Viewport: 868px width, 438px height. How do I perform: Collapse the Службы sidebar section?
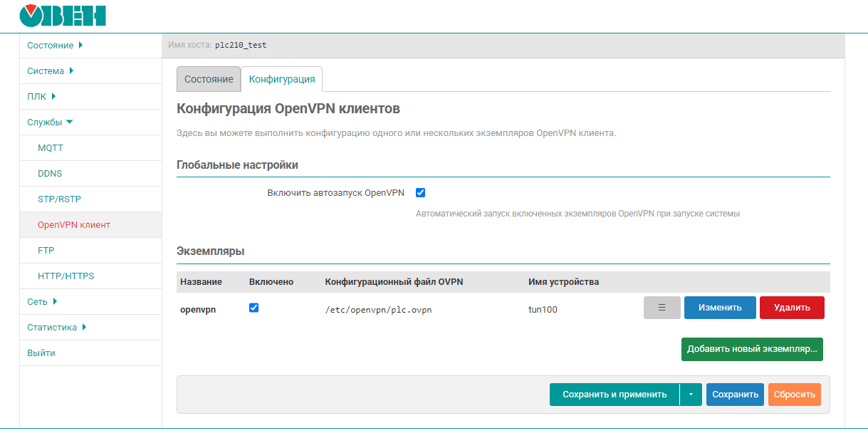point(50,122)
